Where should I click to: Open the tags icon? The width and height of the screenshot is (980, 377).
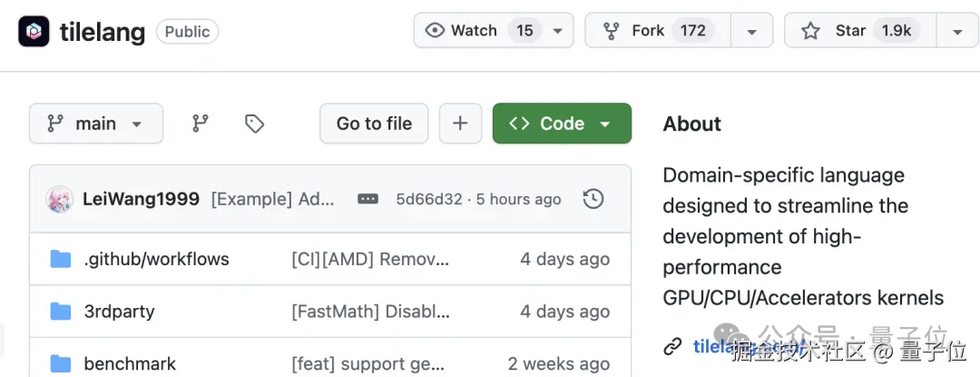pyautogui.click(x=255, y=124)
